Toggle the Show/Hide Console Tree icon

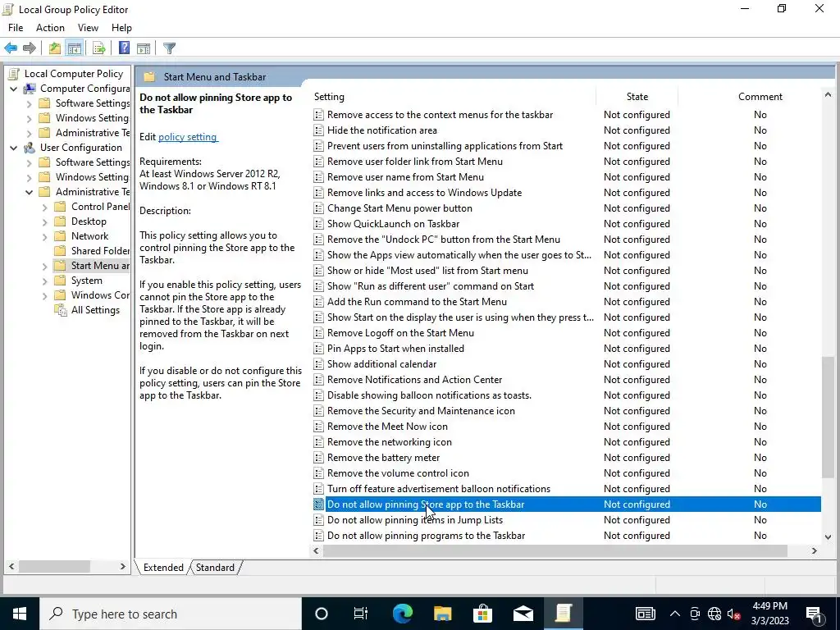pos(75,48)
